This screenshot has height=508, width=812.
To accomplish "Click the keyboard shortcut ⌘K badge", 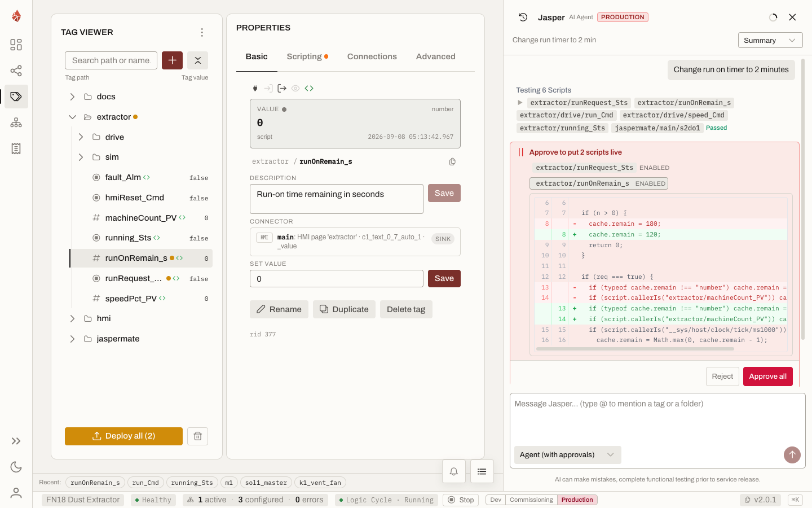I will pyautogui.click(x=795, y=500).
